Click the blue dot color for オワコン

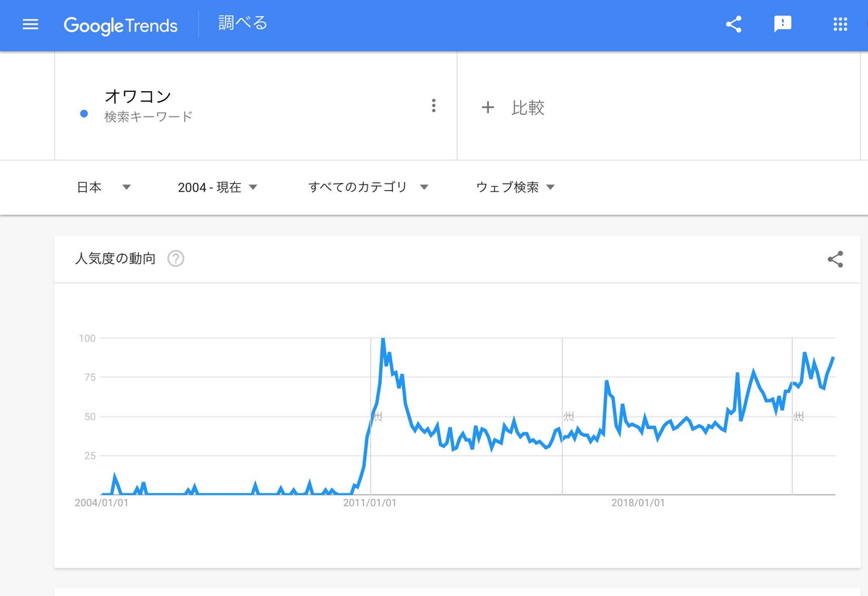click(x=84, y=114)
